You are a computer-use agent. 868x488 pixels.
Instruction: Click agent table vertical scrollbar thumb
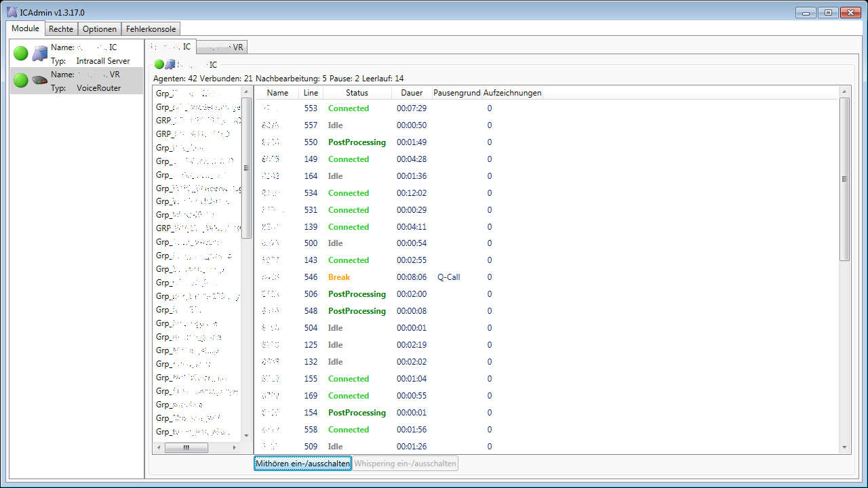point(844,180)
